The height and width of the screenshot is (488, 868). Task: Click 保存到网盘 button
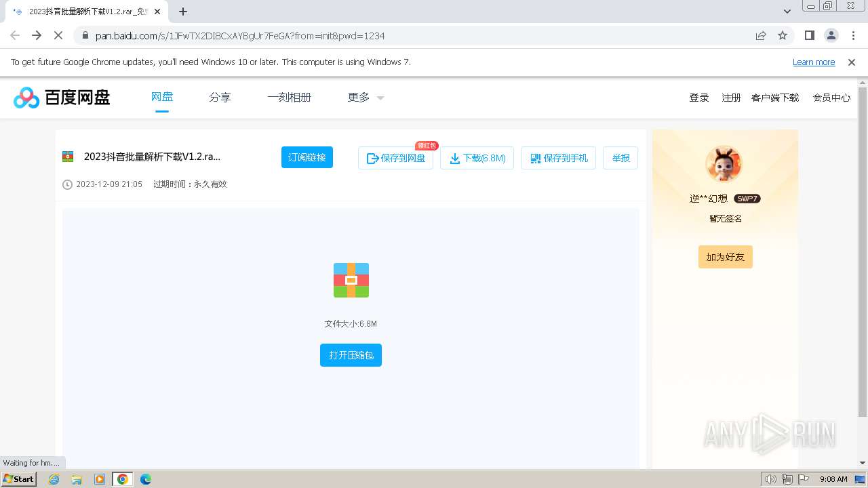pos(395,158)
